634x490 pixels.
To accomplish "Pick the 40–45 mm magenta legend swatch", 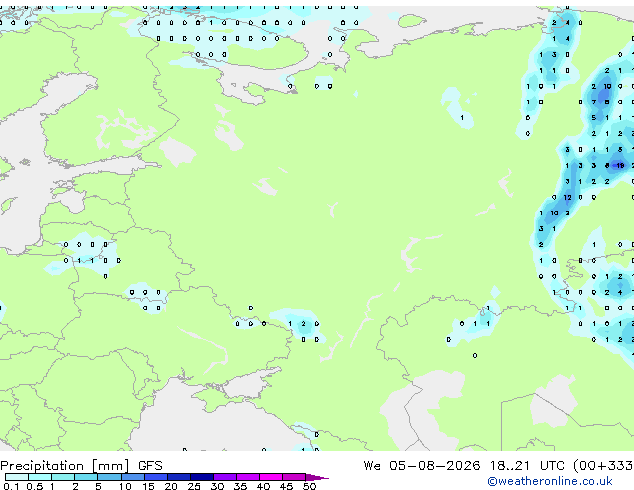I will tap(271, 477).
